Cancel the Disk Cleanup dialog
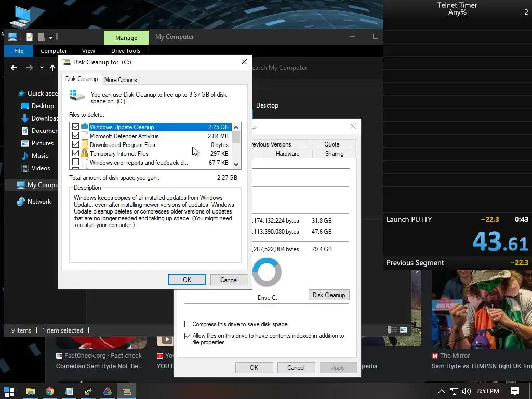Screen dimensions: 532x399 (229, 280)
